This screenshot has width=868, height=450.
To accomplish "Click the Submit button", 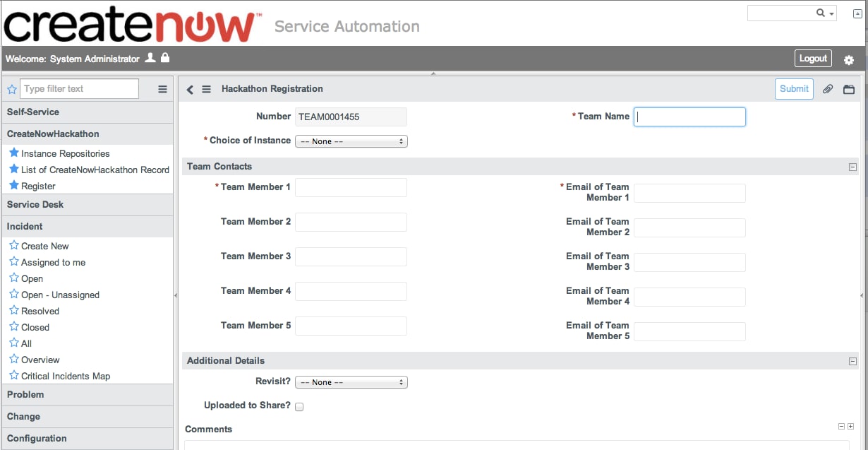I will click(794, 88).
